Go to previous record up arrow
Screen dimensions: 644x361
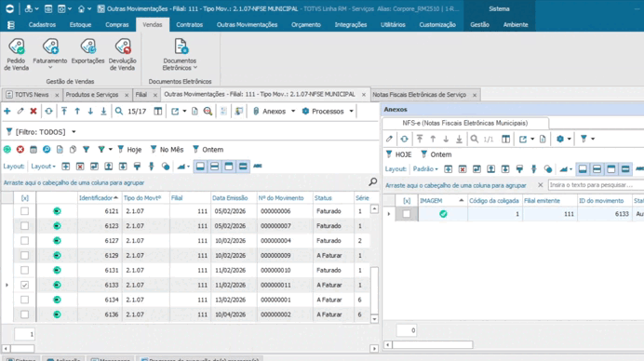point(77,112)
